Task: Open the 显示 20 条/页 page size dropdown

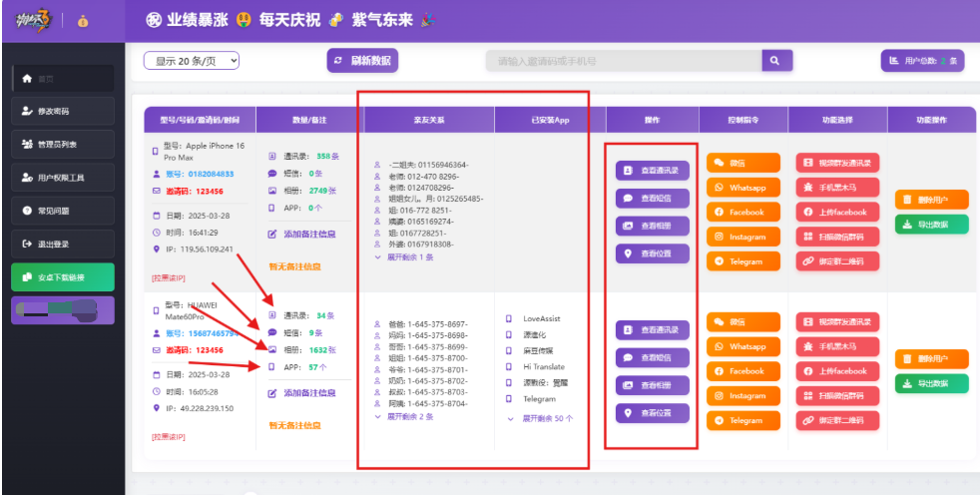Action: pos(192,61)
